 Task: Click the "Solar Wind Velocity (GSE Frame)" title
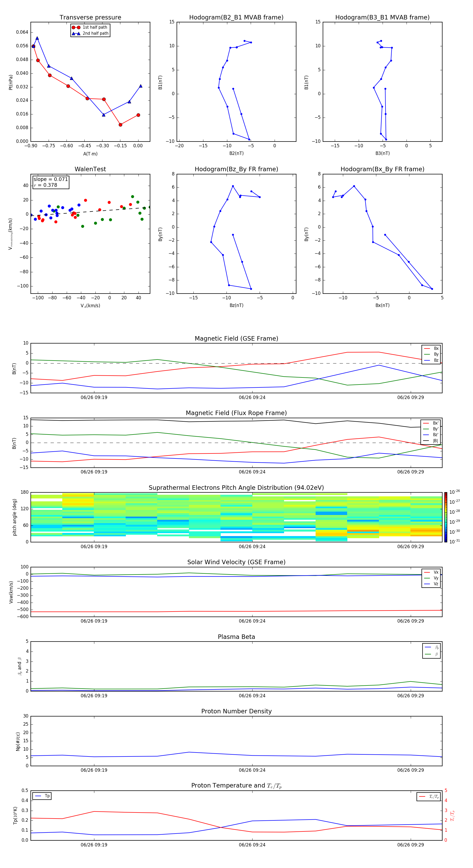click(236, 562)
